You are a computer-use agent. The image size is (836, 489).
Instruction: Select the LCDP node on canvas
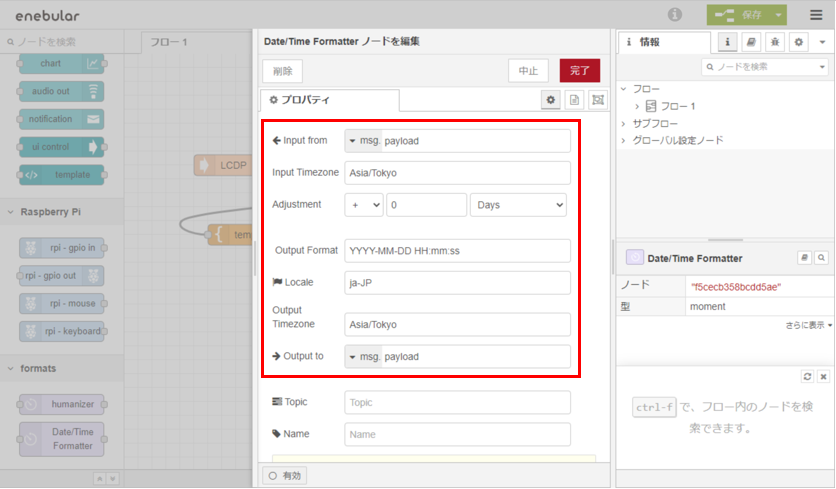223,165
